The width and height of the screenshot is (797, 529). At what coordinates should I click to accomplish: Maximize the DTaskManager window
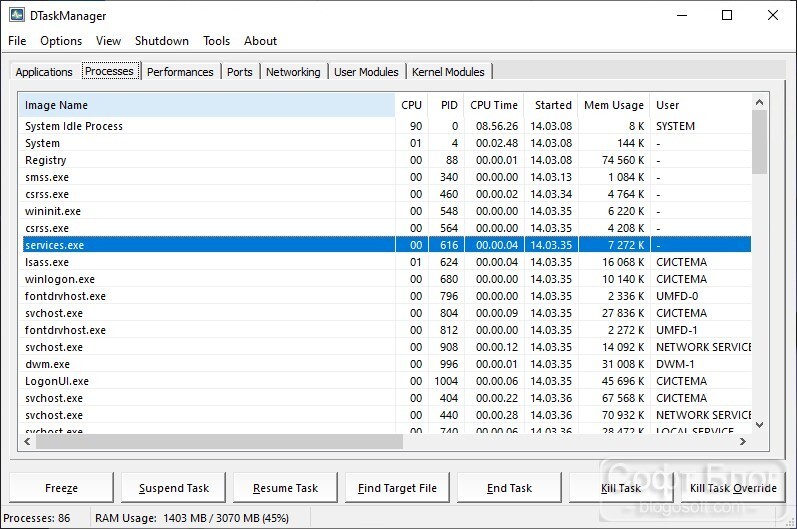[x=727, y=15]
